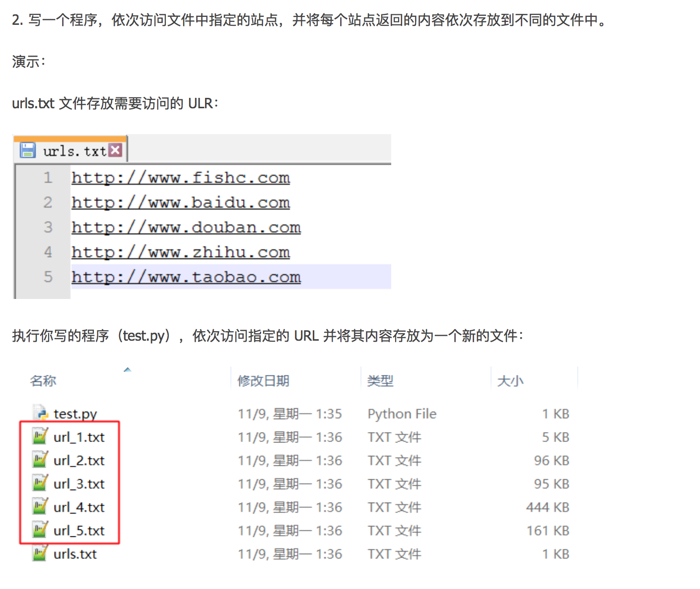Click the 类型 column header

coord(380,381)
